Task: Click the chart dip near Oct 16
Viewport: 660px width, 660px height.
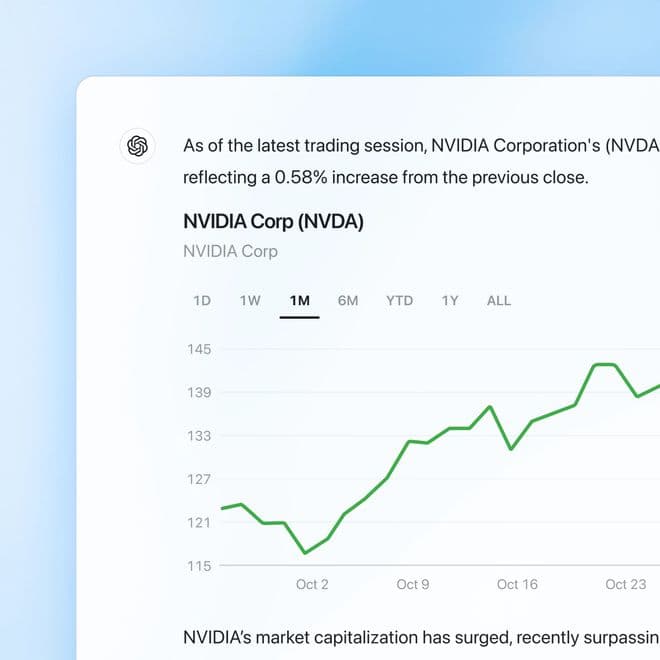Action: [511, 449]
